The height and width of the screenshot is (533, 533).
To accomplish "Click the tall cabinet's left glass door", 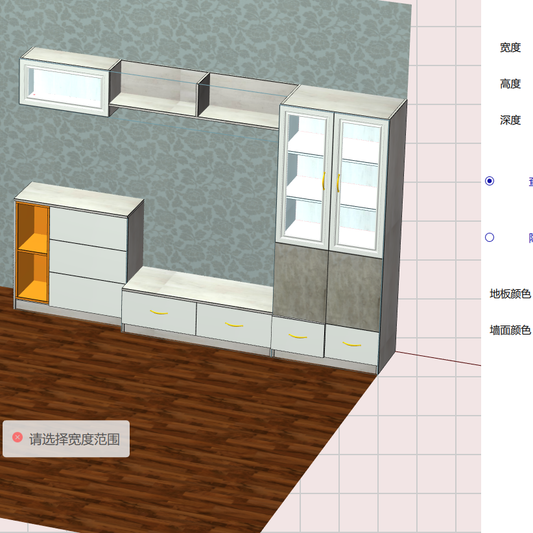I will click(x=305, y=177).
